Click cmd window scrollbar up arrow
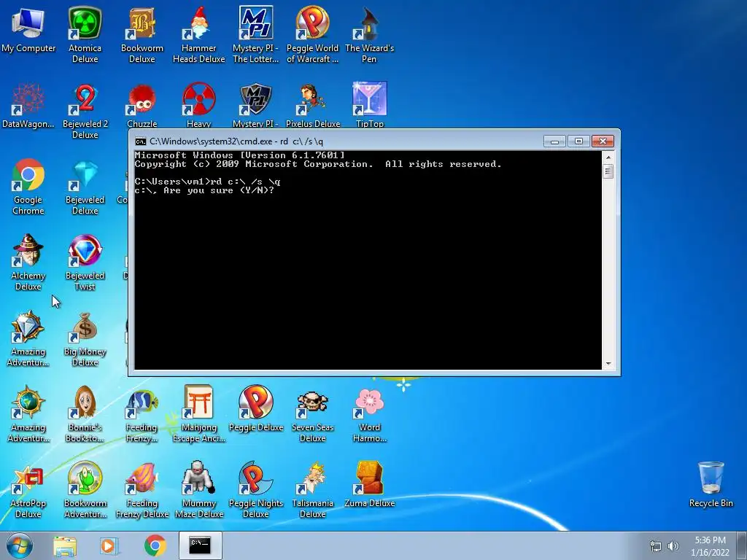The height and width of the screenshot is (560, 747). click(608, 157)
